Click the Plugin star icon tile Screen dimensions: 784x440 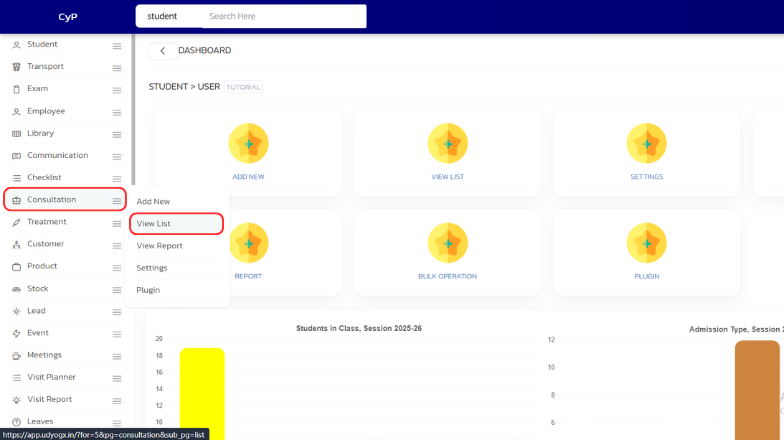point(646,243)
